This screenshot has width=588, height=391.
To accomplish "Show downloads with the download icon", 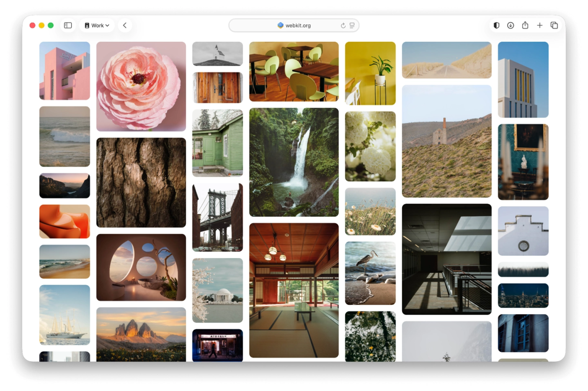I will point(511,25).
